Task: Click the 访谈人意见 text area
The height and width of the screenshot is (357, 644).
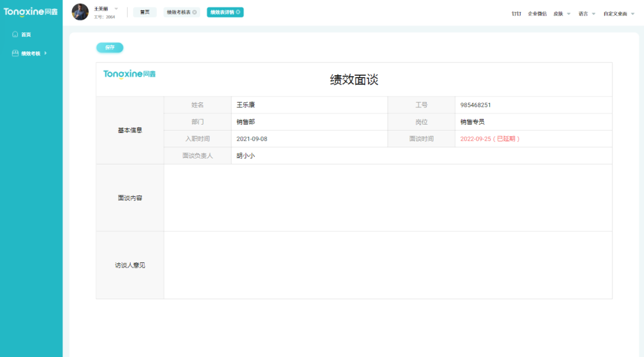Action: pyautogui.click(x=388, y=264)
